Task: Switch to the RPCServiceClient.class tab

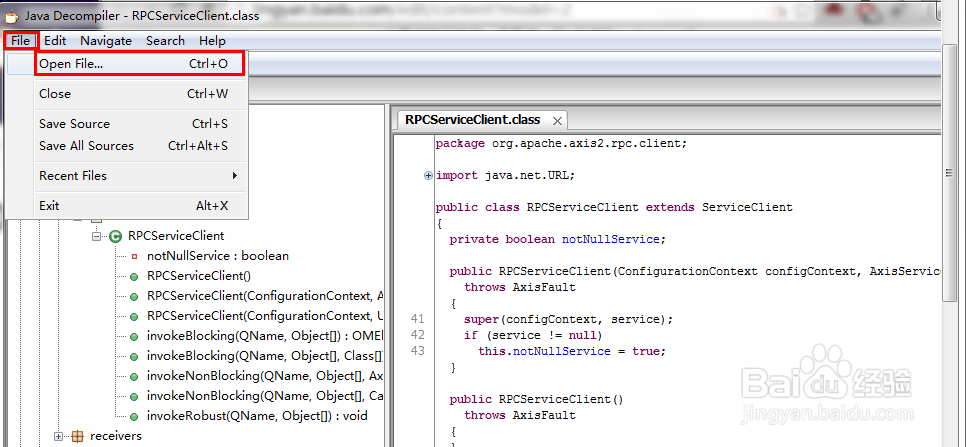Action: 473,120
